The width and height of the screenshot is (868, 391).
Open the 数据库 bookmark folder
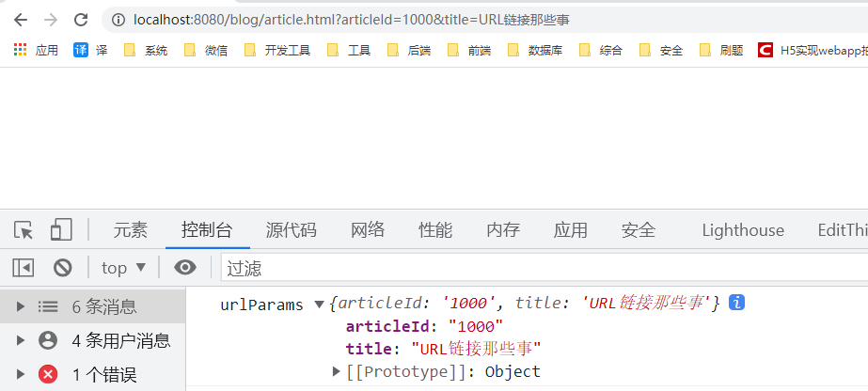click(x=535, y=51)
